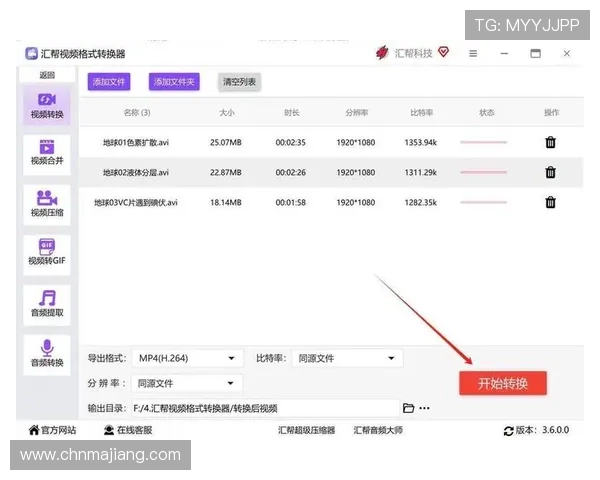Expand the 比特率 同源文件 dropdown
Viewport: 600px width, 480px height.
pos(347,358)
